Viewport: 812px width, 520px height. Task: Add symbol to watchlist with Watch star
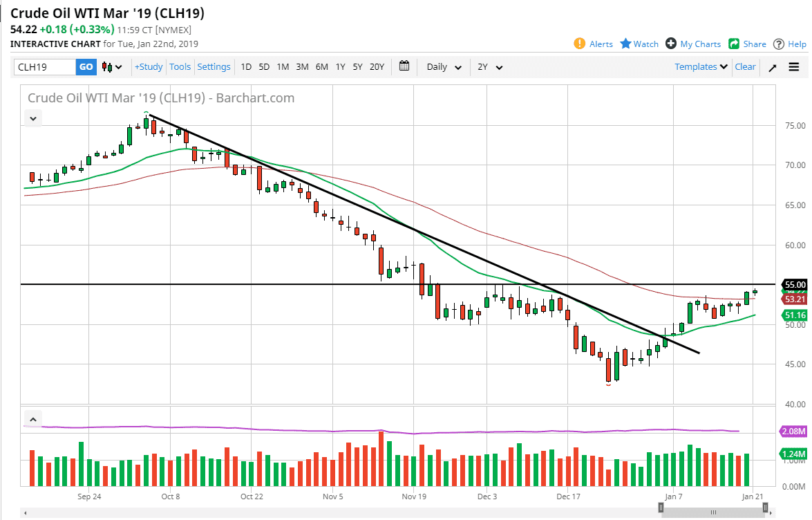[x=639, y=44]
